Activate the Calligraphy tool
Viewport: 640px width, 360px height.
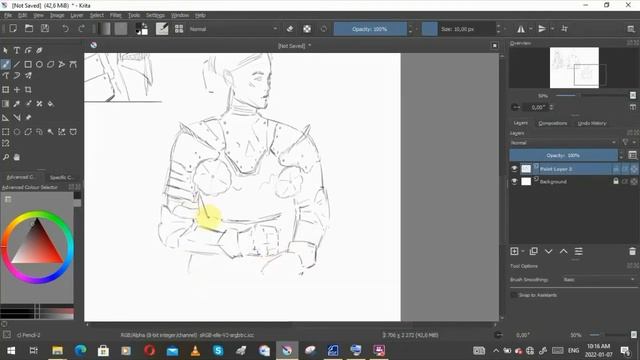(x=39, y=51)
